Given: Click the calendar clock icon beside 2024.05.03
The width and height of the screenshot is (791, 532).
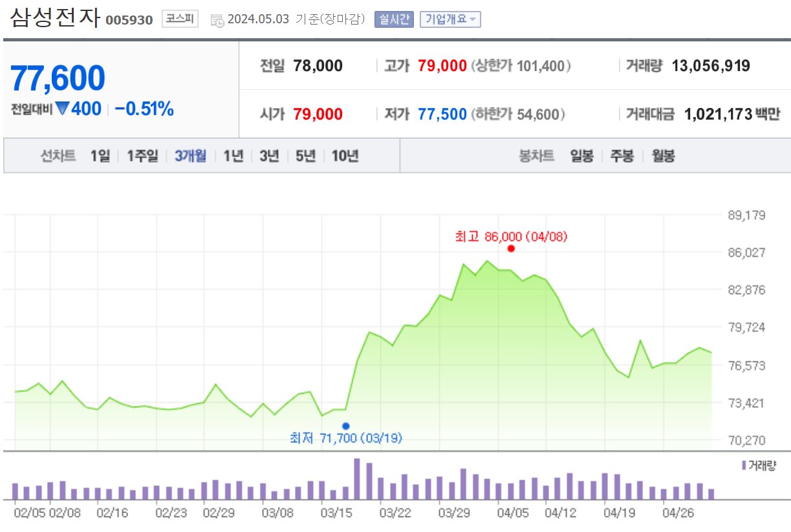Looking at the screenshot, I should [217, 20].
